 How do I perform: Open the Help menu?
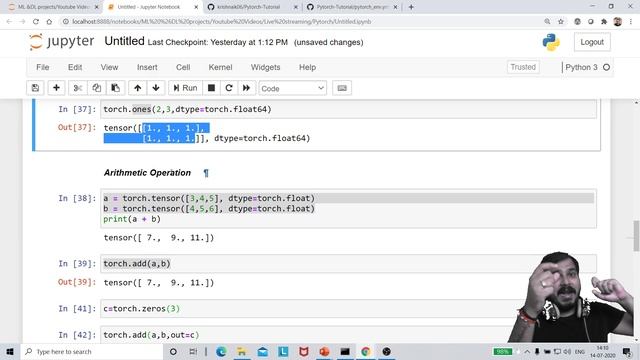[x=307, y=67]
